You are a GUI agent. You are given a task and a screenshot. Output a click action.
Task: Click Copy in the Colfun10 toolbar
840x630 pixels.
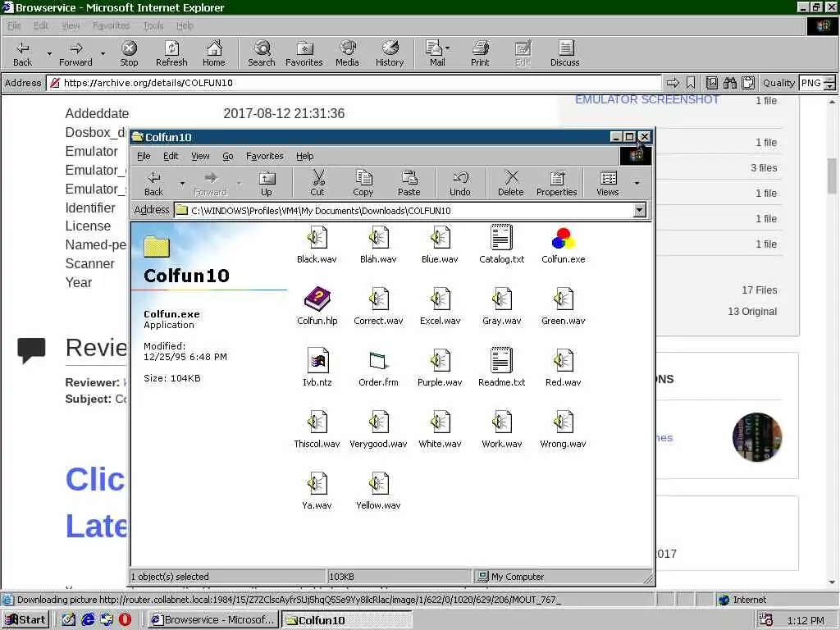(363, 183)
